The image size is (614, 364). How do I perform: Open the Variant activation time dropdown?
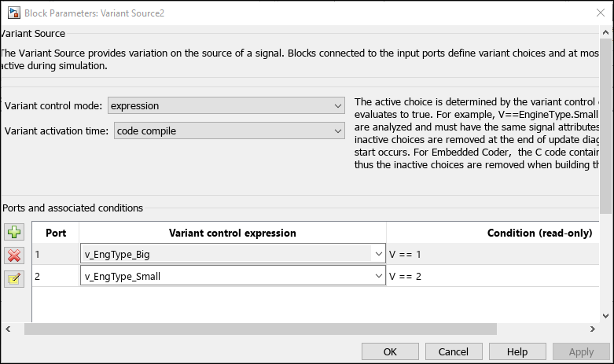click(229, 131)
